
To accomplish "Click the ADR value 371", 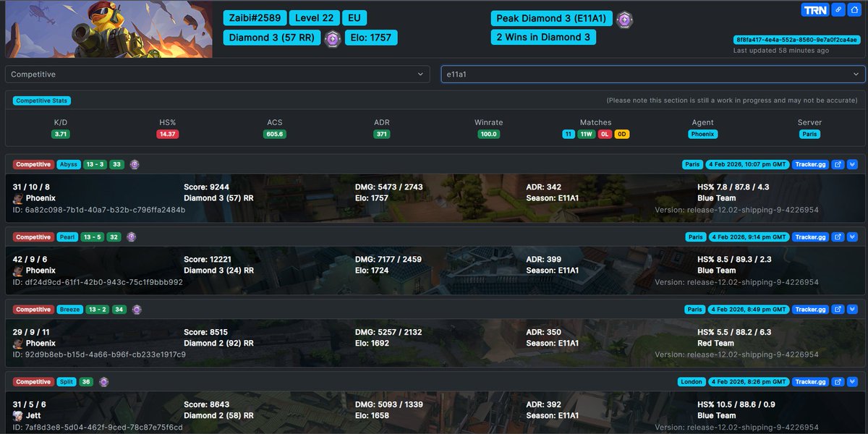I will coord(382,134).
